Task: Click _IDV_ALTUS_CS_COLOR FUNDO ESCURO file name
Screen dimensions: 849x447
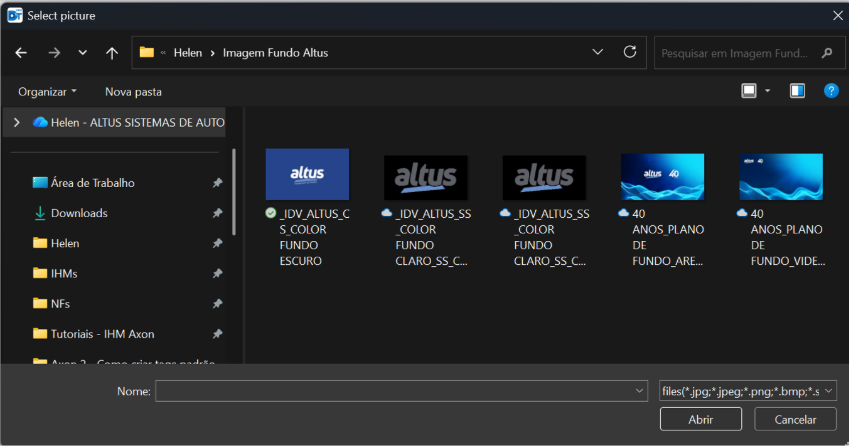Action: [x=314, y=237]
